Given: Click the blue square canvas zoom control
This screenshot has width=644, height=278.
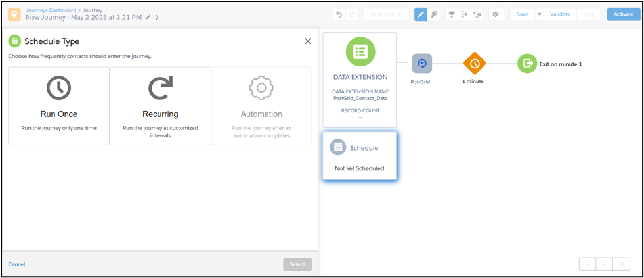Looking at the screenshot, I should coord(605,264).
